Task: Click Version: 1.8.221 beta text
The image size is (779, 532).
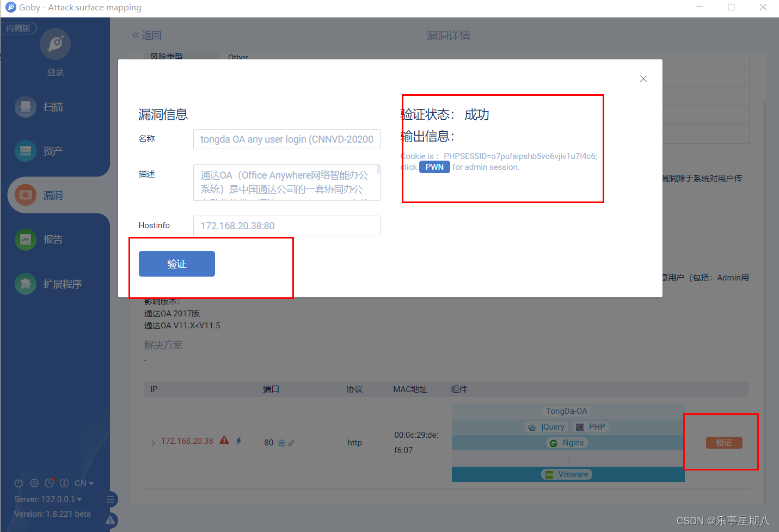Action: coord(52,514)
